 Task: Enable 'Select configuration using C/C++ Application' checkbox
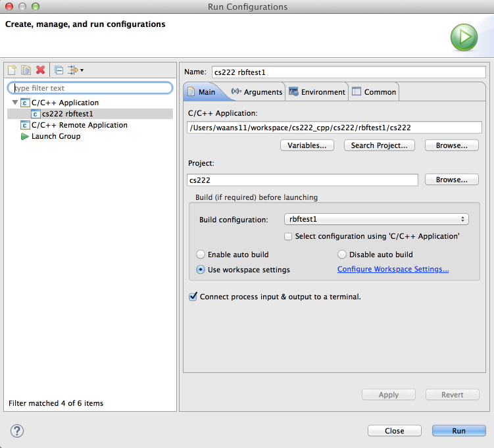(288, 236)
